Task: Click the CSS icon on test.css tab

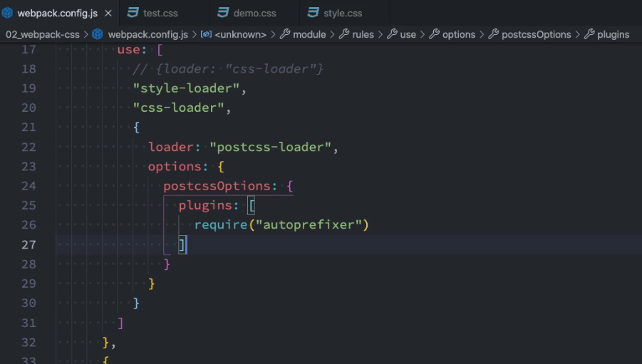Action: [x=133, y=13]
